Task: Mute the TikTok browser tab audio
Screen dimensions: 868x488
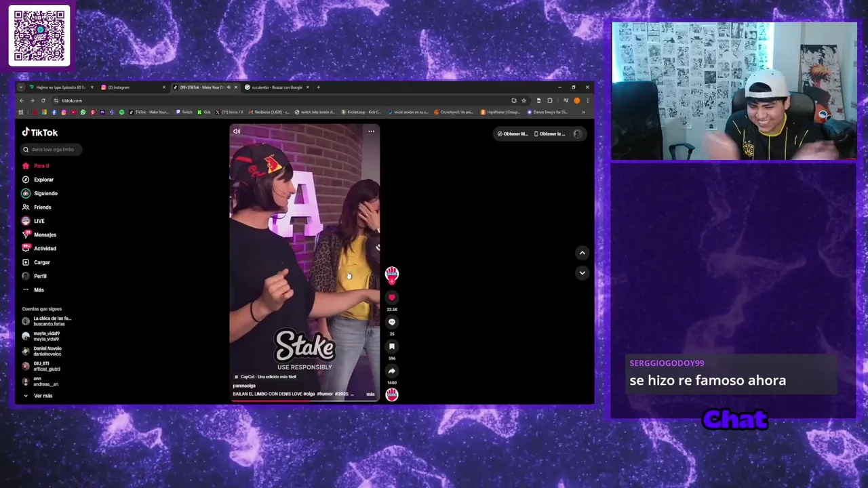Action: tap(229, 87)
